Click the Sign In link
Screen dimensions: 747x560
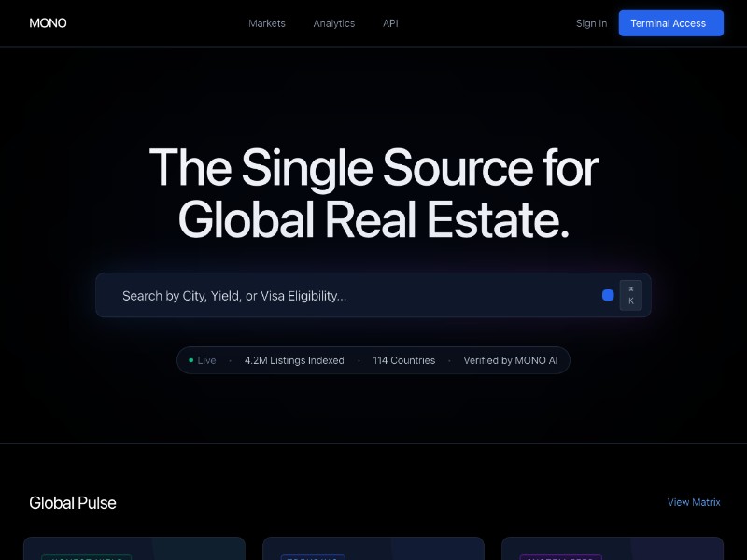pos(591,23)
